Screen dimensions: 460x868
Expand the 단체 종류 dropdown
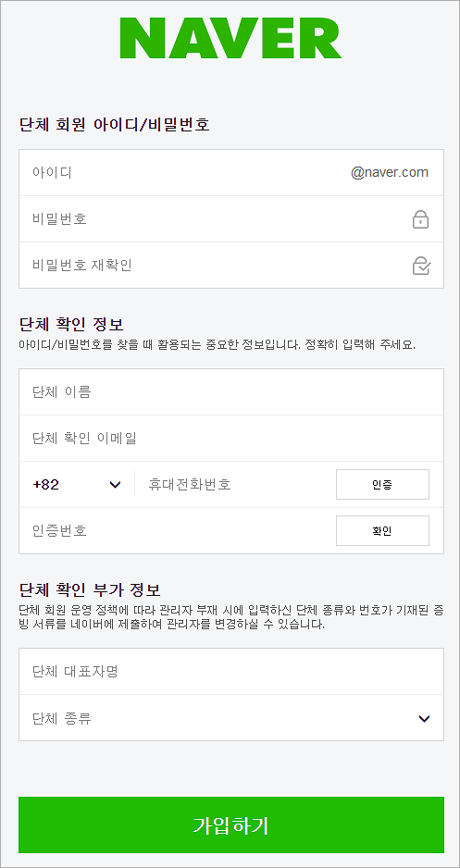231,718
